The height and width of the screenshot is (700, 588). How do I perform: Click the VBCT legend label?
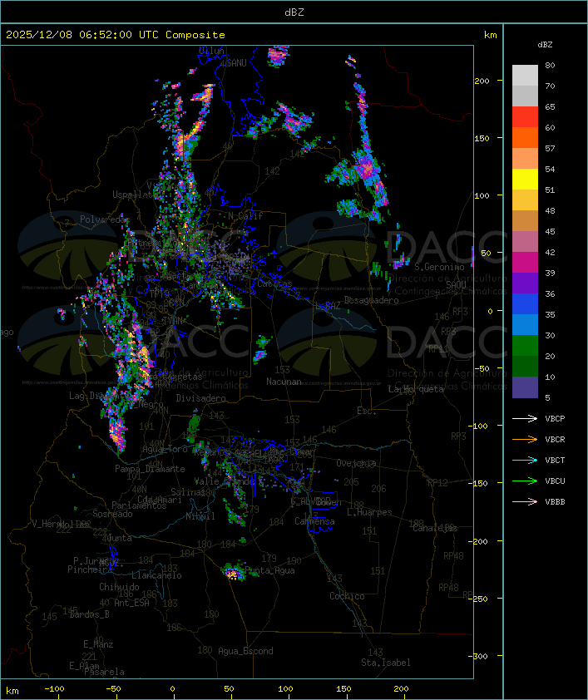pyautogui.click(x=555, y=460)
